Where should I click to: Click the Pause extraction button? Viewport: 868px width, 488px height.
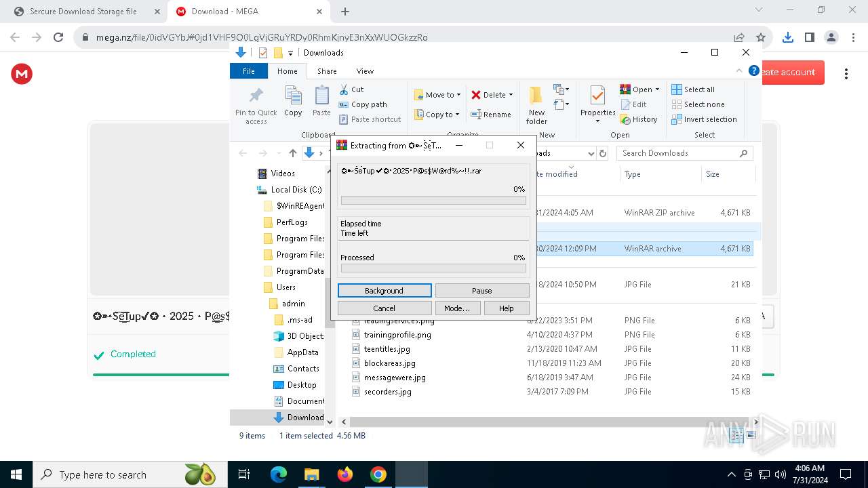(x=482, y=290)
